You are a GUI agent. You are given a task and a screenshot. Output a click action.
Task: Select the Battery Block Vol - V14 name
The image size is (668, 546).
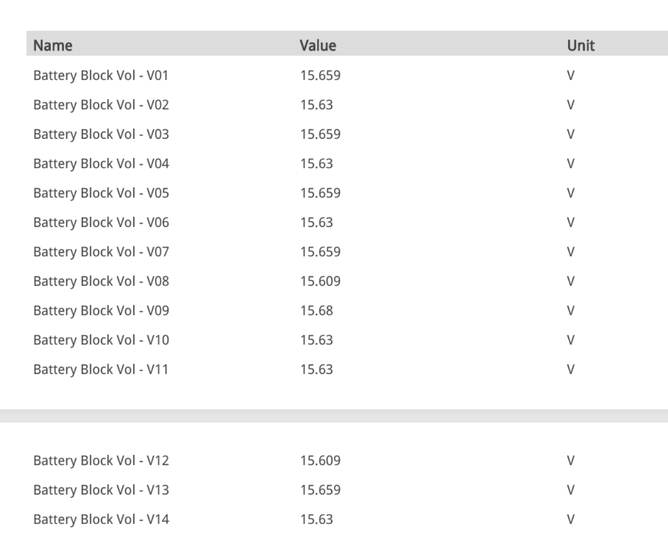pyautogui.click(x=101, y=519)
